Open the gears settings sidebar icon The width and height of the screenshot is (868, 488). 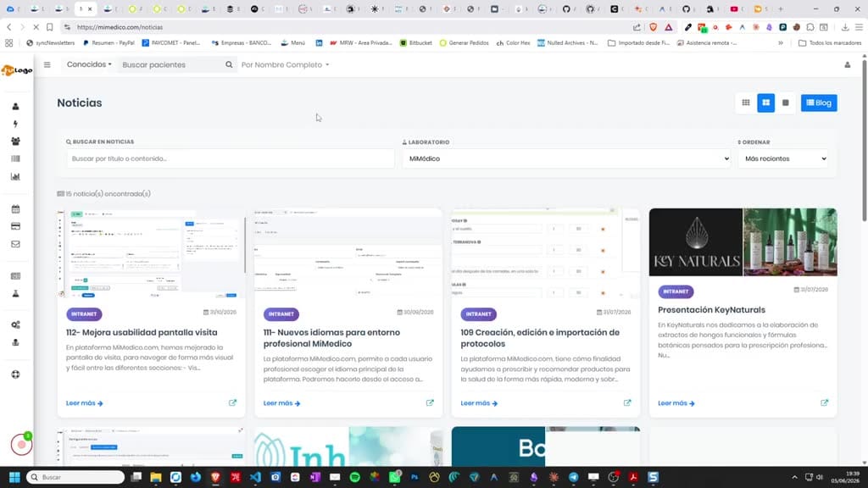pos(15,324)
